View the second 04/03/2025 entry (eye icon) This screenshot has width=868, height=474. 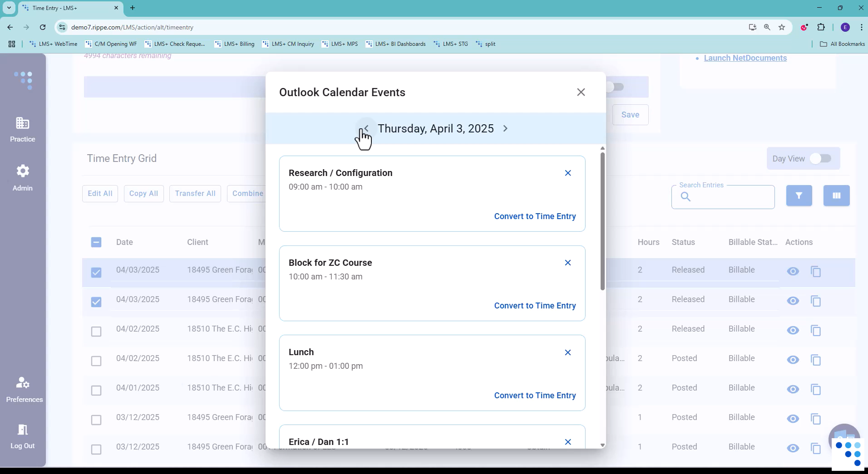[793, 301]
